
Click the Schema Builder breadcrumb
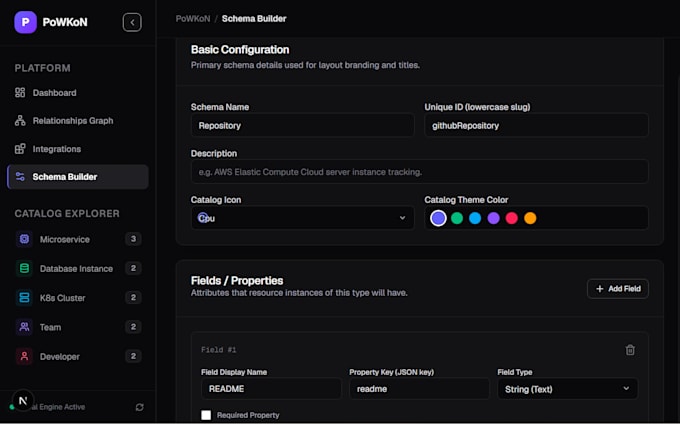click(254, 19)
